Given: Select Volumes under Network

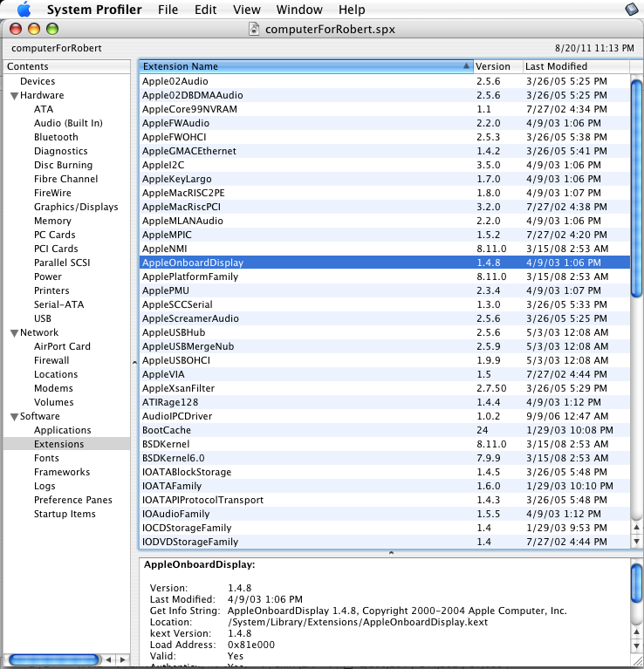Looking at the screenshot, I should tap(54, 402).
